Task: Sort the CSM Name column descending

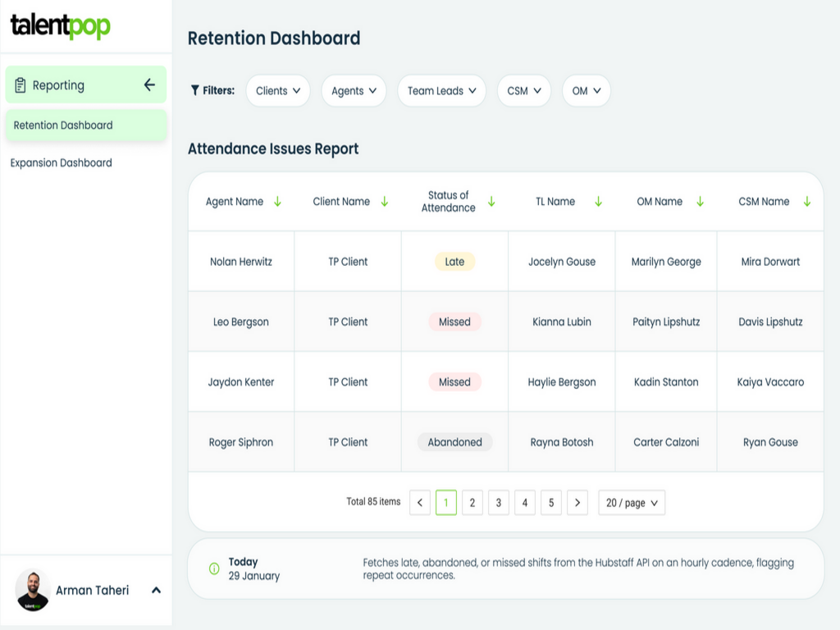Action: coord(806,201)
